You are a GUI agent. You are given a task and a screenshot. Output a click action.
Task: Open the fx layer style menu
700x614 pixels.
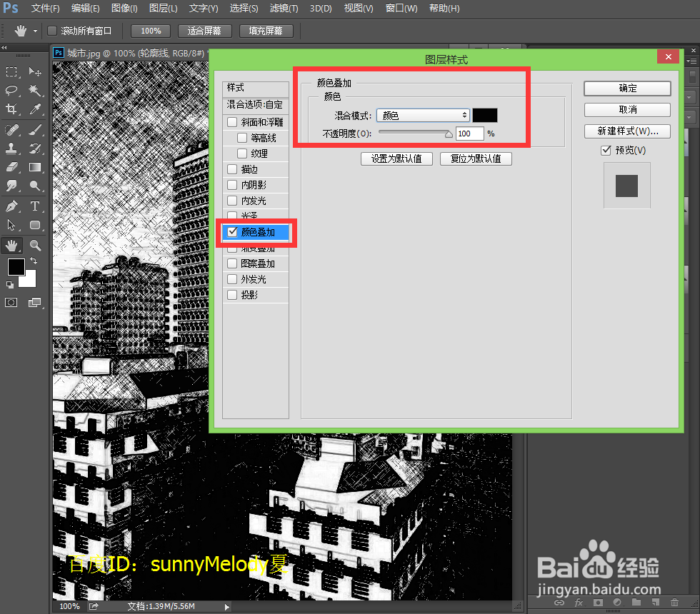[x=579, y=603]
